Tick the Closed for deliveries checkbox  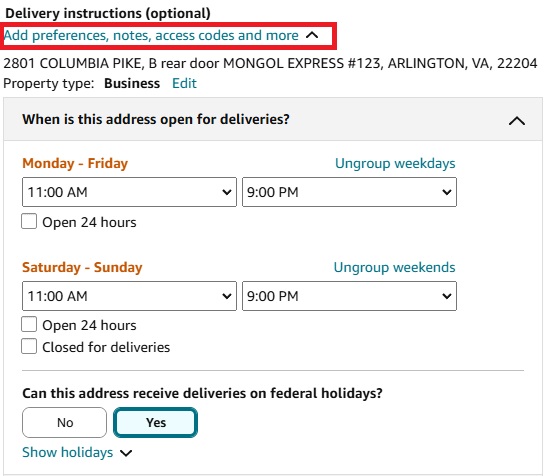click(29, 346)
